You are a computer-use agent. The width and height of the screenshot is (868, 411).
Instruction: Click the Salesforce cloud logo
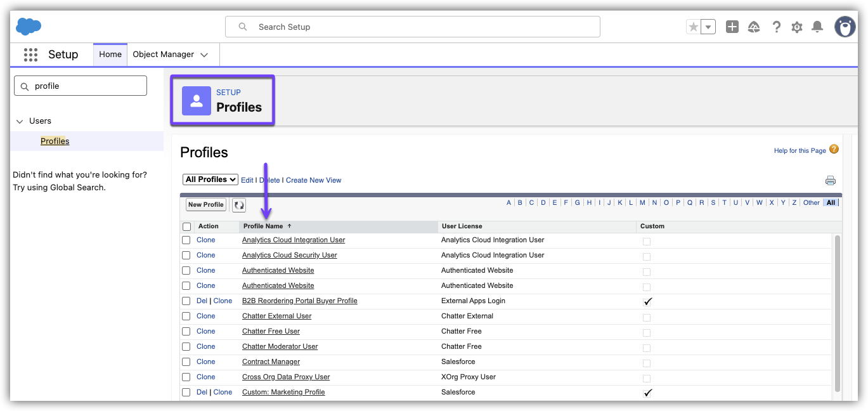tap(29, 27)
